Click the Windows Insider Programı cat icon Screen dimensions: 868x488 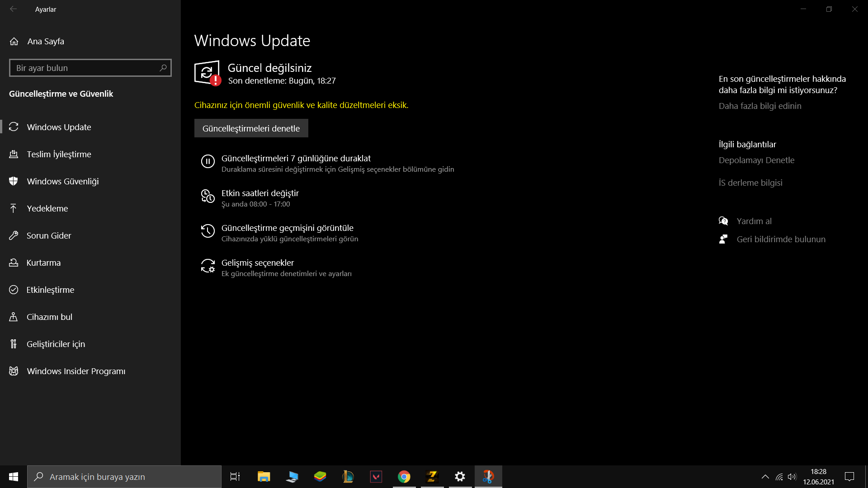pyautogui.click(x=14, y=371)
